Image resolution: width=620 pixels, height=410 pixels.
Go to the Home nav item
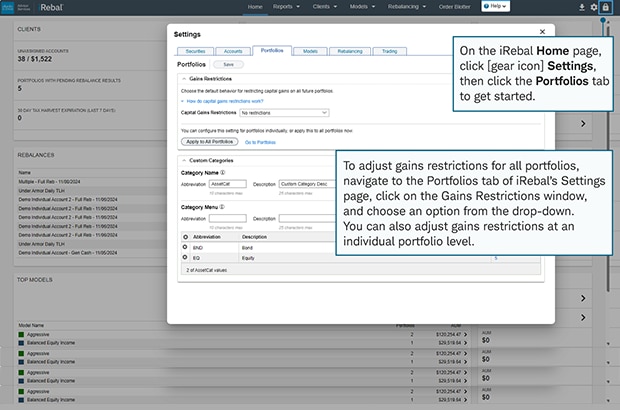[x=255, y=7]
